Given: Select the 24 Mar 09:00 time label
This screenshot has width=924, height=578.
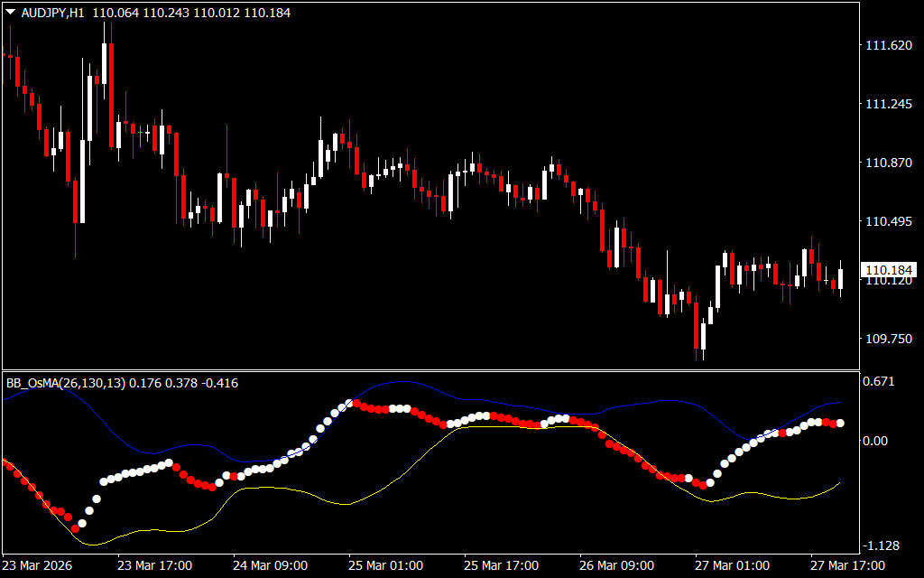Looking at the screenshot, I should pyautogui.click(x=271, y=566).
